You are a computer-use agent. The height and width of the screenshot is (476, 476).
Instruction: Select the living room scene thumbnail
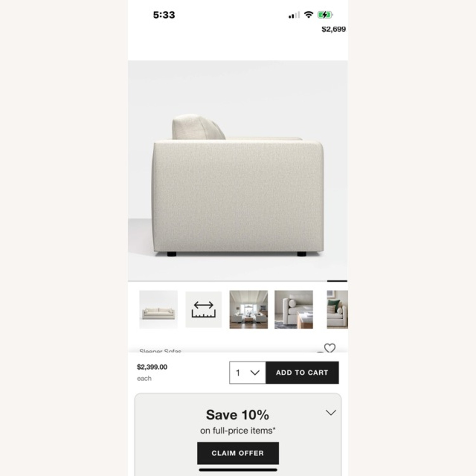248,309
